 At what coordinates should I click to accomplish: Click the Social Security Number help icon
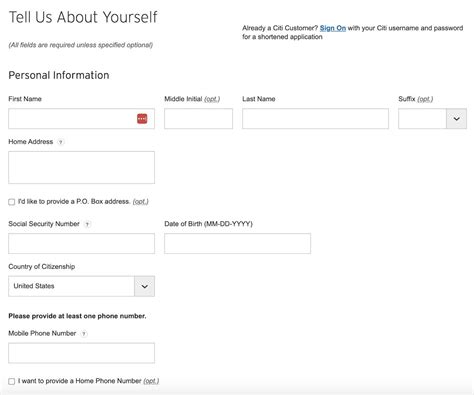[x=87, y=224]
